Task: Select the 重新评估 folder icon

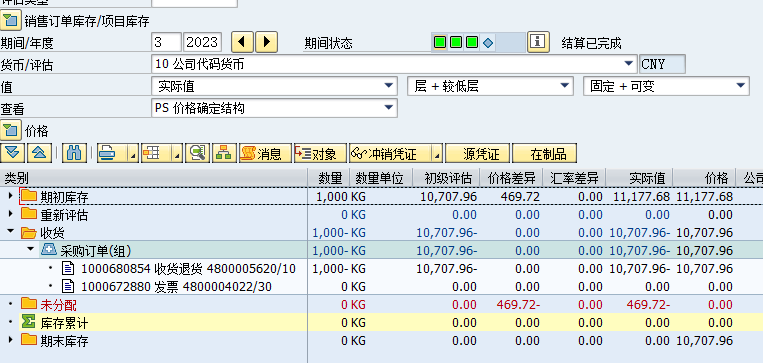Action: 29,214
